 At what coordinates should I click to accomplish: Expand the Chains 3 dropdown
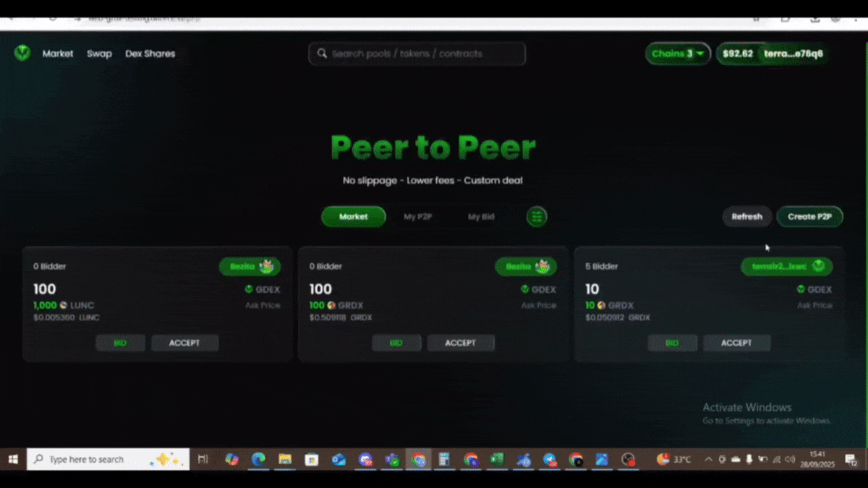[x=676, y=53]
